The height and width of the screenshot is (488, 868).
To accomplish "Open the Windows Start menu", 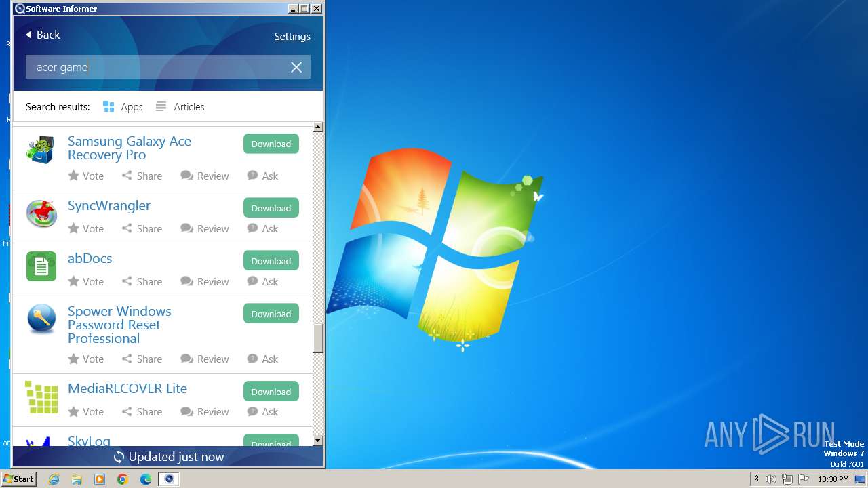I will 19,479.
